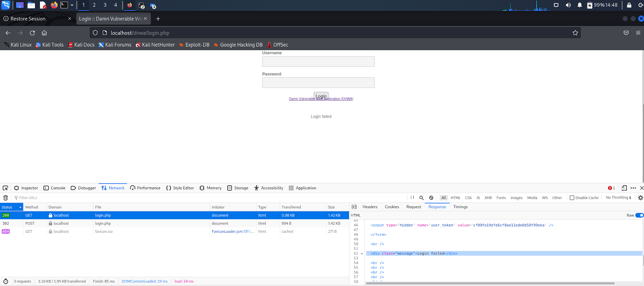The image size is (644, 286).
Task: Sort requests by Transferred column
Action: [x=303, y=207]
